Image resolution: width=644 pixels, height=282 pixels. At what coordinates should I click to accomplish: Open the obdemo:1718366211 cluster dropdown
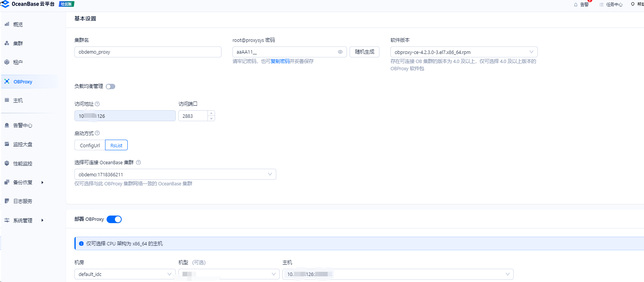pos(175,174)
